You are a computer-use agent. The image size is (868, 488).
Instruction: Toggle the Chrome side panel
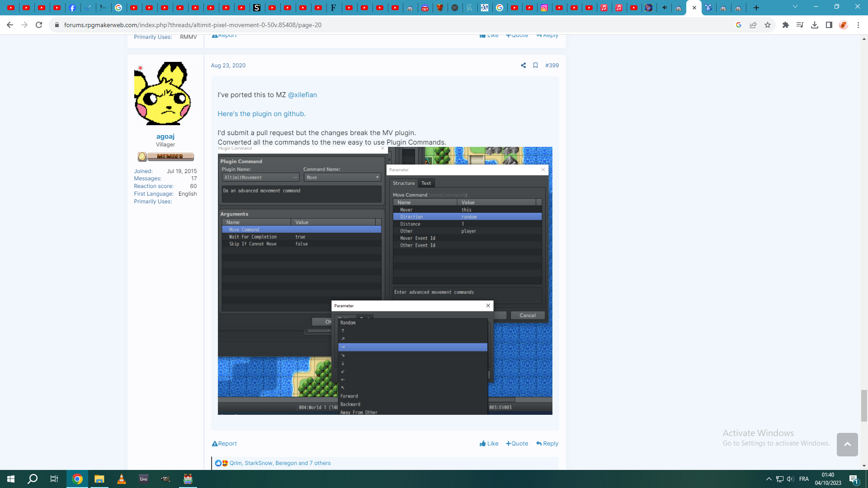pos(829,25)
